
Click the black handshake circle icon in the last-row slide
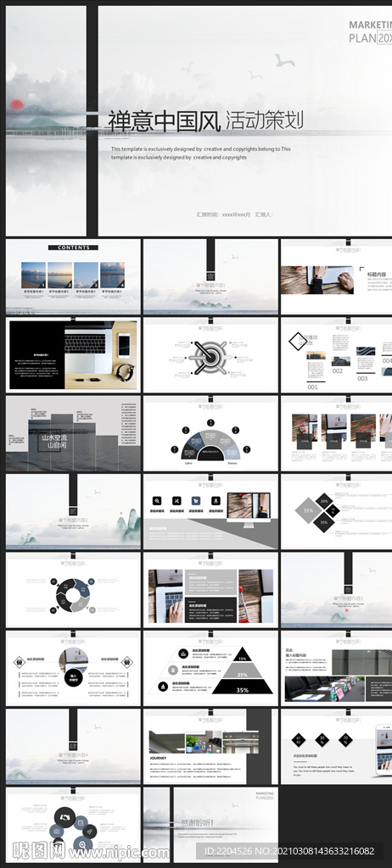pyautogui.click(x=64, y=818)
